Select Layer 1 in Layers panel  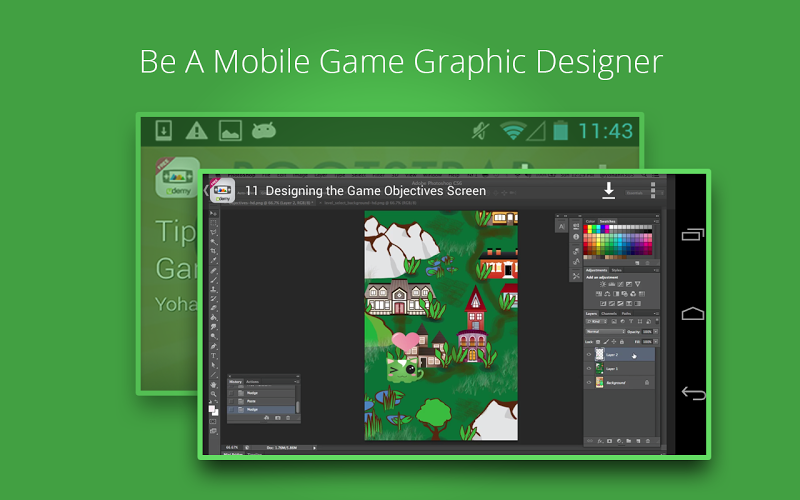click(x=619, y=368)
